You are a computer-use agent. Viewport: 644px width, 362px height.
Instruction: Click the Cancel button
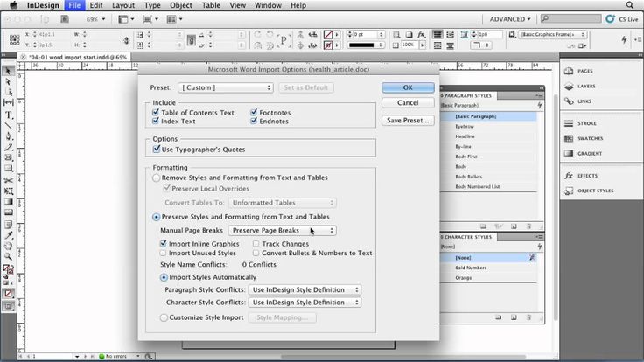click(x=408, y=102)
